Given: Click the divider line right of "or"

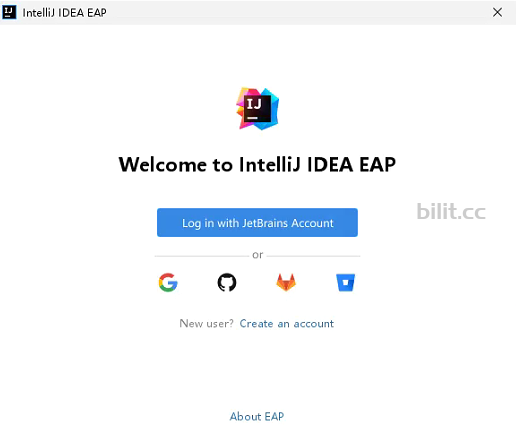Looking at the screenshot, I should click(x=313, y=256).
